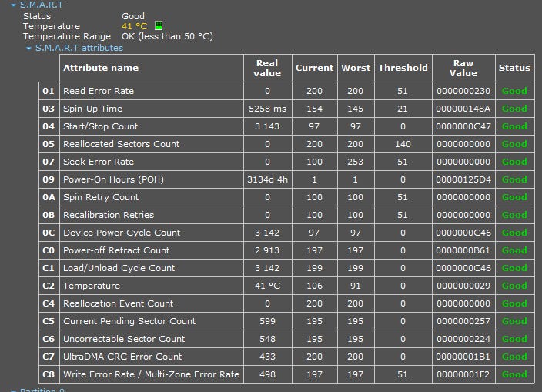Viewport: 542px width, 392px height.
Task: Select the Seek Error Rate attribute
Action: click(99, 162)
